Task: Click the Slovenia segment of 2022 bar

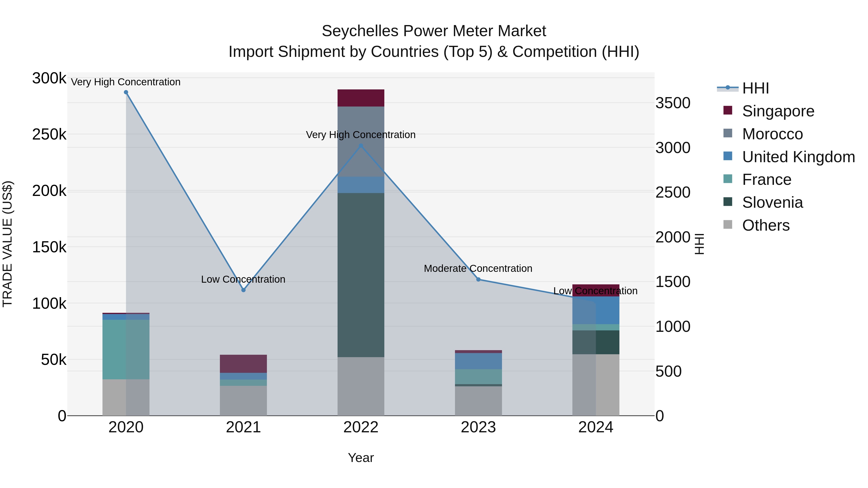Action: click(361, 275)
